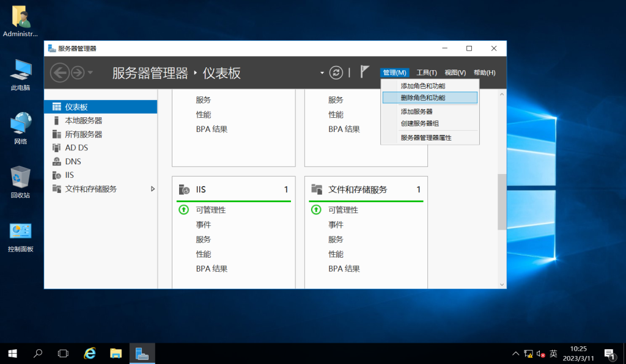Choose 添加角色和功能 from the menu
626x364 pixels.
pos(430,86)
